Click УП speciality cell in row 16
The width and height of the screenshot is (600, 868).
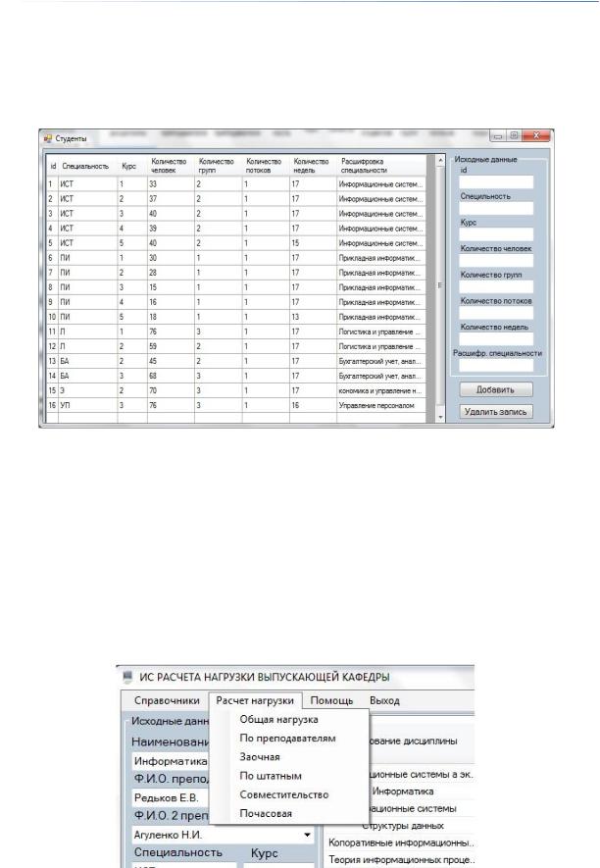[87, 405]
